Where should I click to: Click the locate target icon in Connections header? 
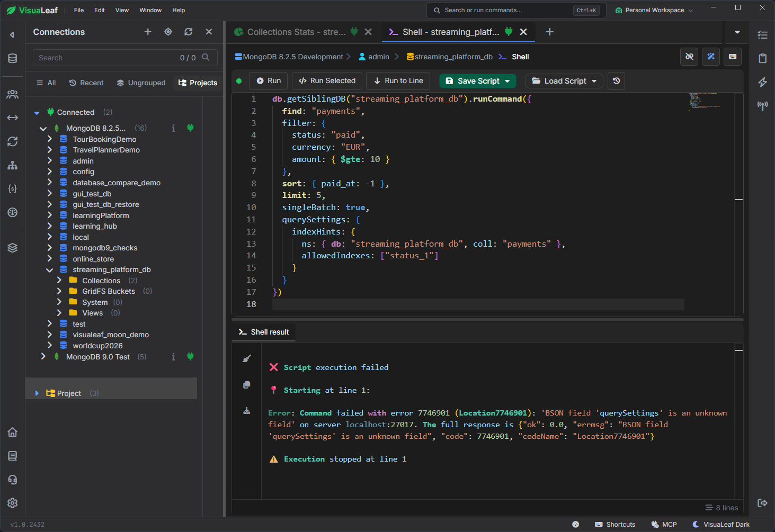pyautogui.click(x=168, y=32)
